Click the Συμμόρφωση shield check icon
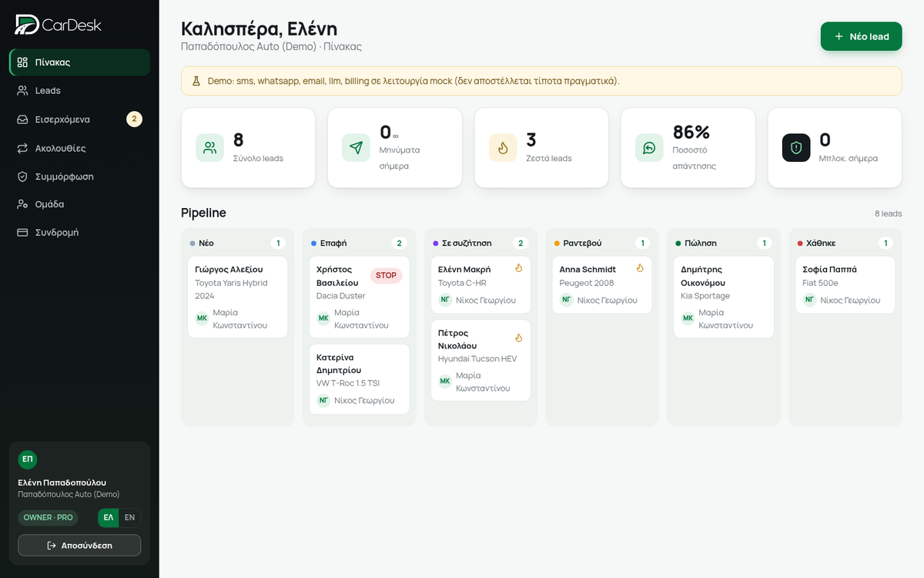924x578 pixels. pyautogui.click(x=23, y=176)
